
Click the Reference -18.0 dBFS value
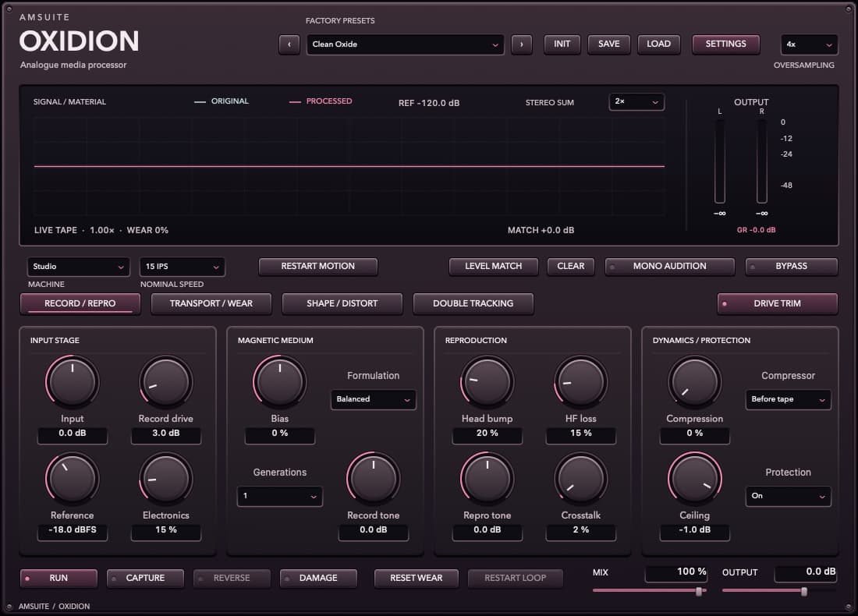[73, 531]
